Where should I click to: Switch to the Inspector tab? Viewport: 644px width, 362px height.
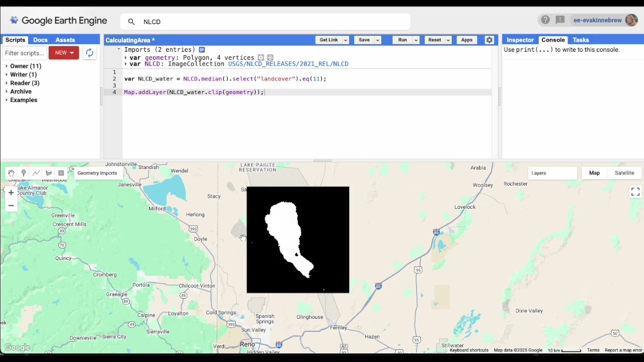(520, 40)
